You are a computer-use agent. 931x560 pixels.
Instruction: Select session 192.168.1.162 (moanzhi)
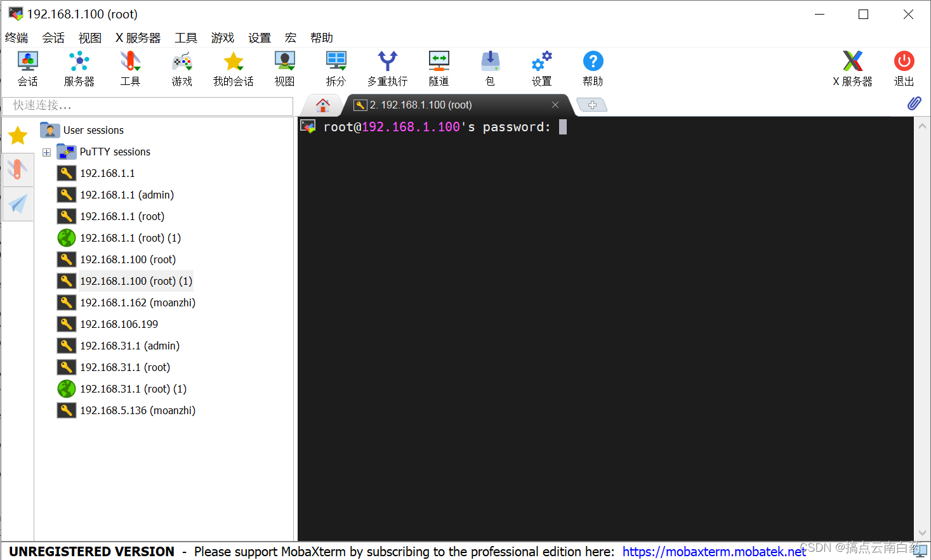tap(138, 303)
